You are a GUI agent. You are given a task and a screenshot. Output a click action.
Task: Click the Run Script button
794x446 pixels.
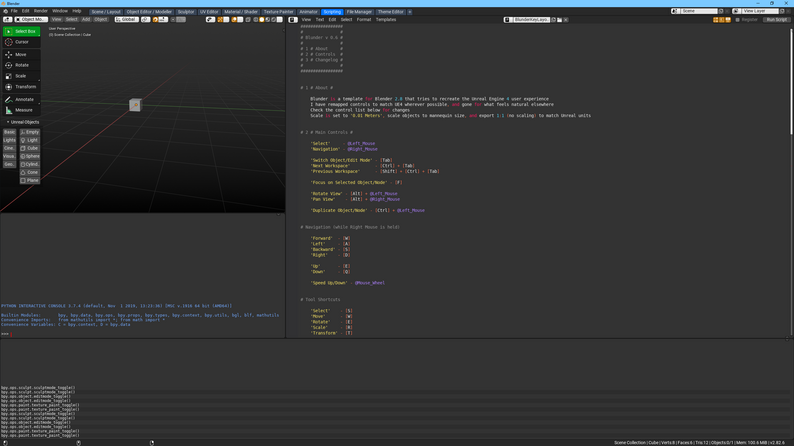click(777, 19)
